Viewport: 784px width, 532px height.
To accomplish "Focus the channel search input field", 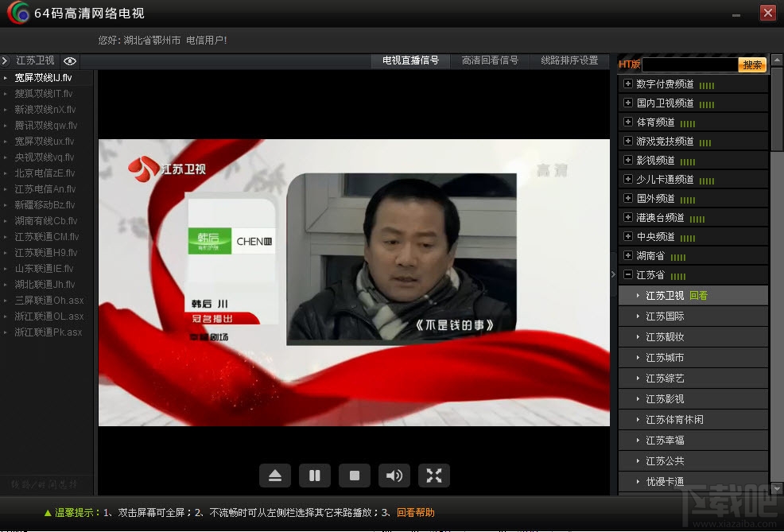I will 690,64.
